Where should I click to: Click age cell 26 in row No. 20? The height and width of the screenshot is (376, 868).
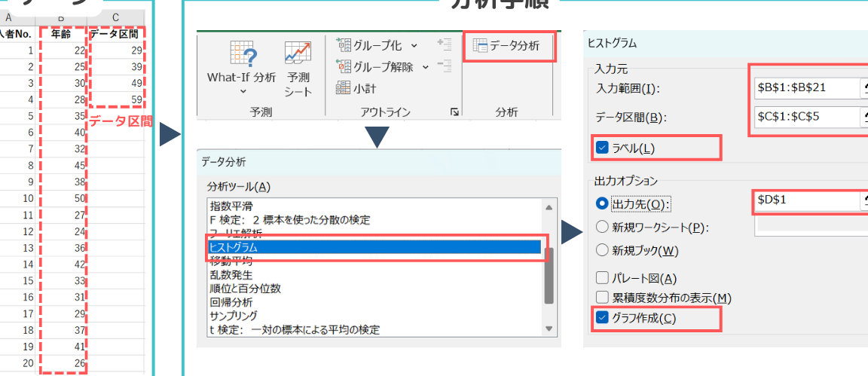pos(61,362)
